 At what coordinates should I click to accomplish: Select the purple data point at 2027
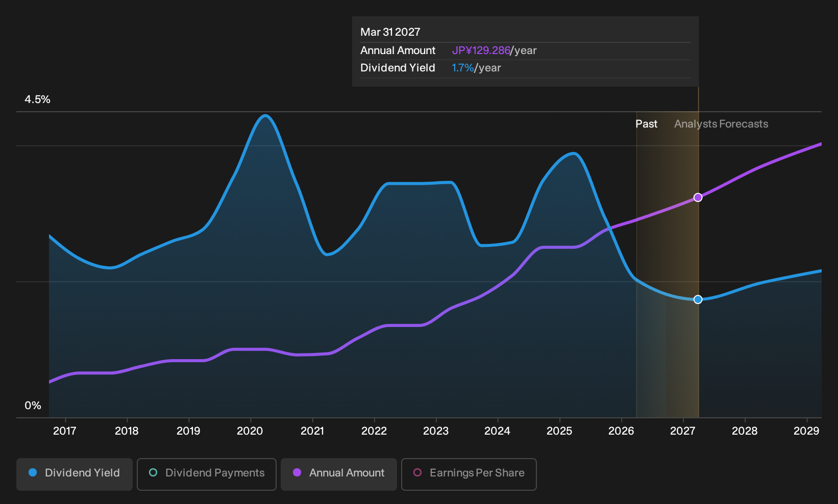coord(698,197)
